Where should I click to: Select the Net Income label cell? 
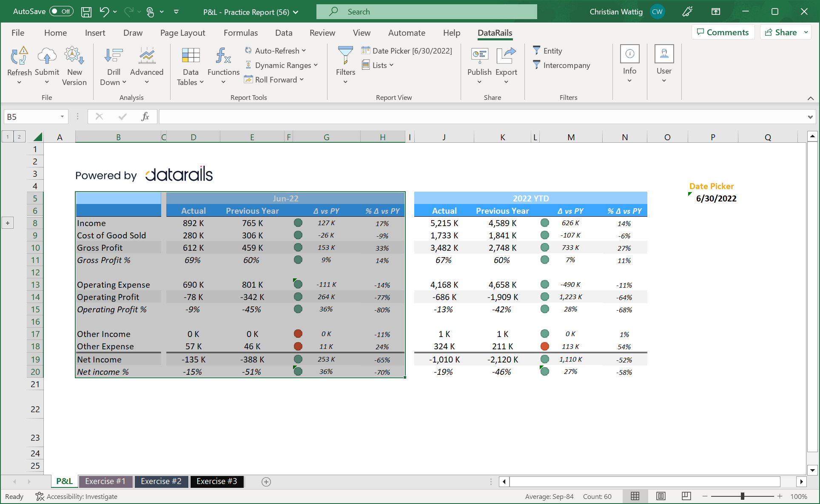pyautogui.click(x=119, y=360)
